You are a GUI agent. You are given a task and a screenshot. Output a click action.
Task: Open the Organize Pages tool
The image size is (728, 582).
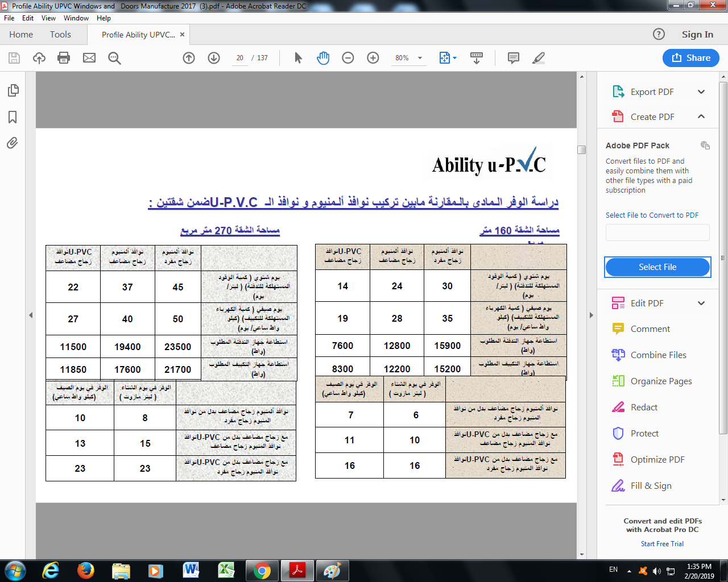coord(661,381)
